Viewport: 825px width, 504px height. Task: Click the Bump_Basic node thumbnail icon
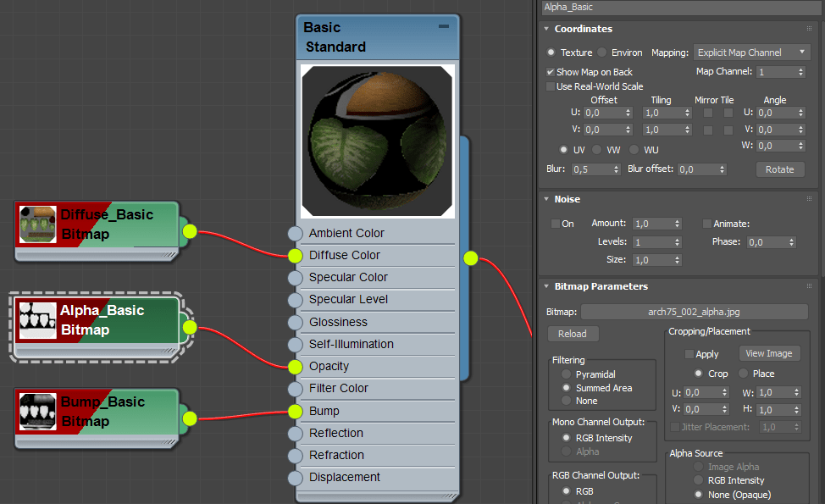tap(37, 412)
